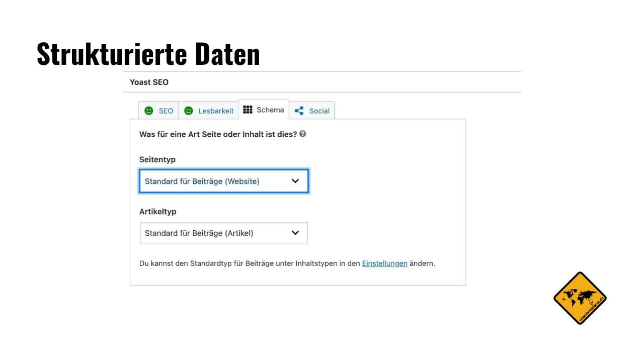
Task: Click the Artikeltyp label
Action: point(158,212)
